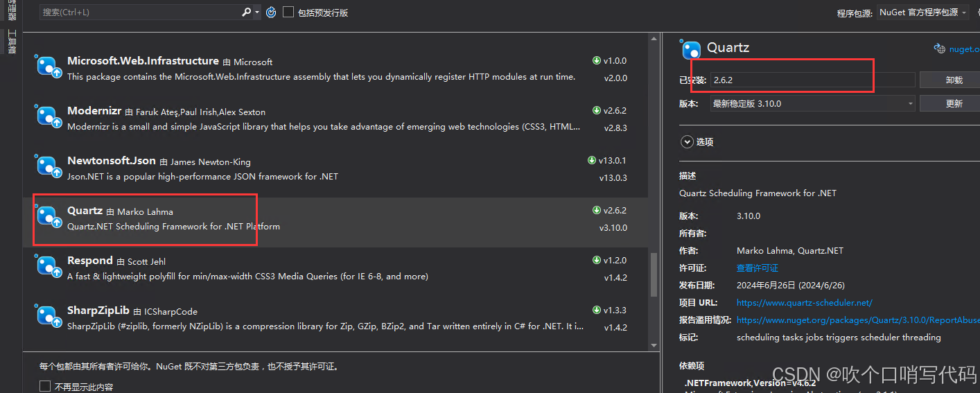The height and width of the screenshot is (393, 980).
Task: Click the 'Json.NET is a popular' description
Action: click(x=202, y=177)
